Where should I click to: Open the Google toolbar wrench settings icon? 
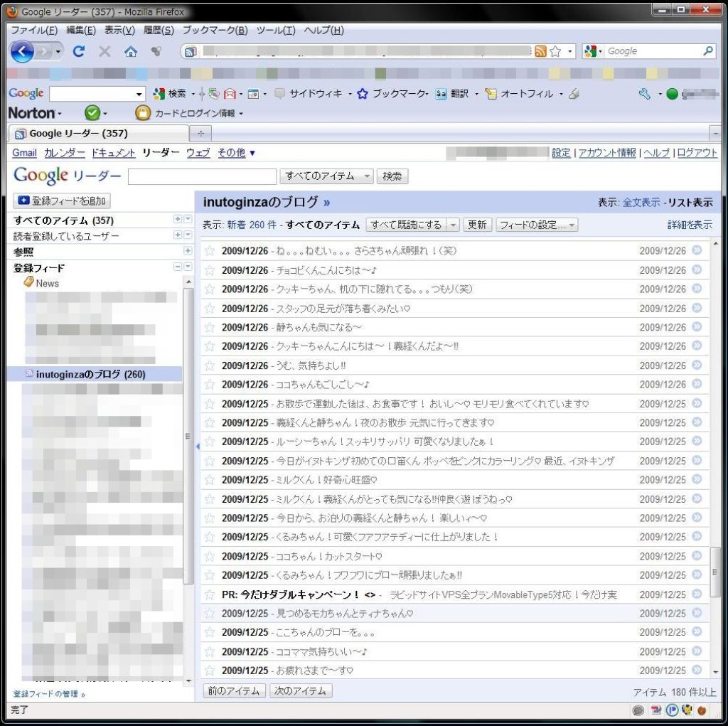coord(644,94)
